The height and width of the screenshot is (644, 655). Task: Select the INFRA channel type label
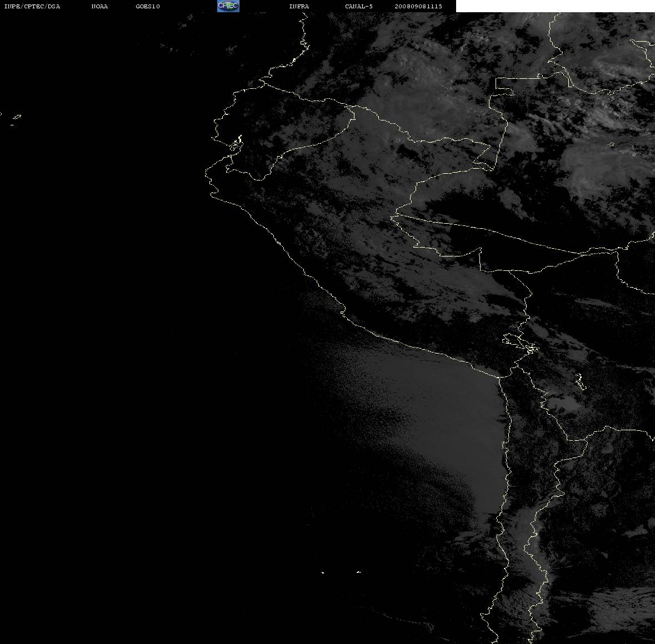coord(299,6)
